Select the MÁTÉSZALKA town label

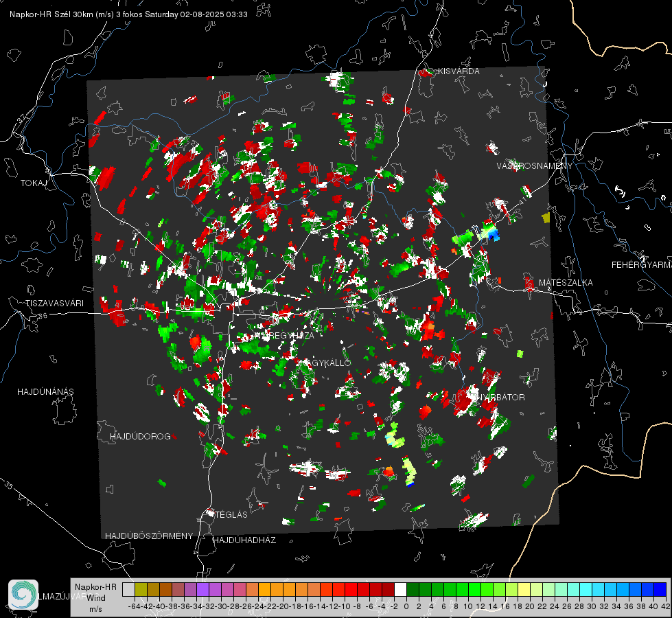[x=566, y=283]
